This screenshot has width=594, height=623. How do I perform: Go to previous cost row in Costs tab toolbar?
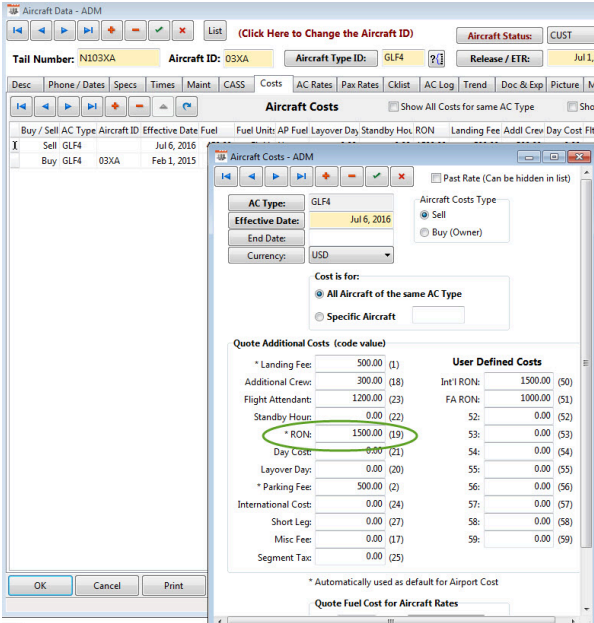point(45,106)
